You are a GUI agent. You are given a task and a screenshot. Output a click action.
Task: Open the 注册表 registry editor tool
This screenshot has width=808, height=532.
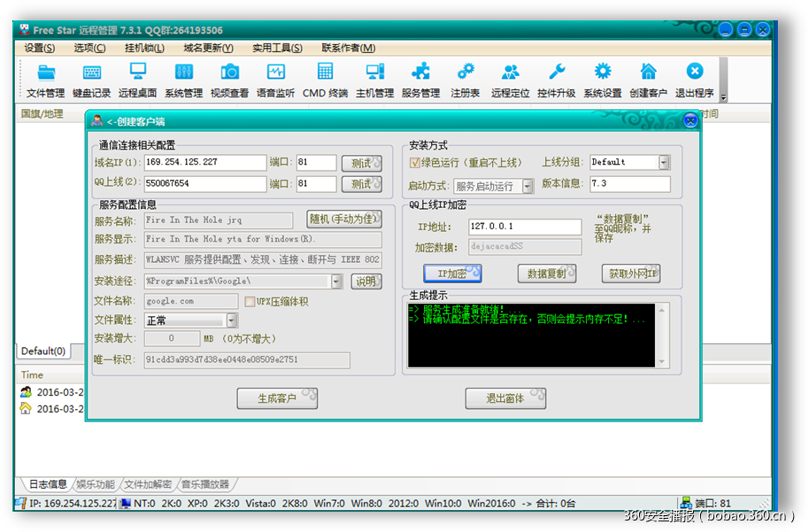(465, 79)
